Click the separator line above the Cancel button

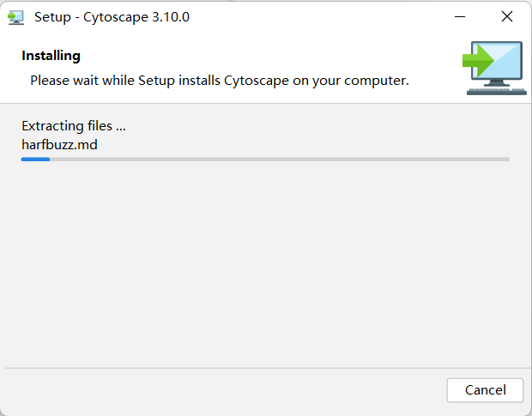click(x=266, y=368)
